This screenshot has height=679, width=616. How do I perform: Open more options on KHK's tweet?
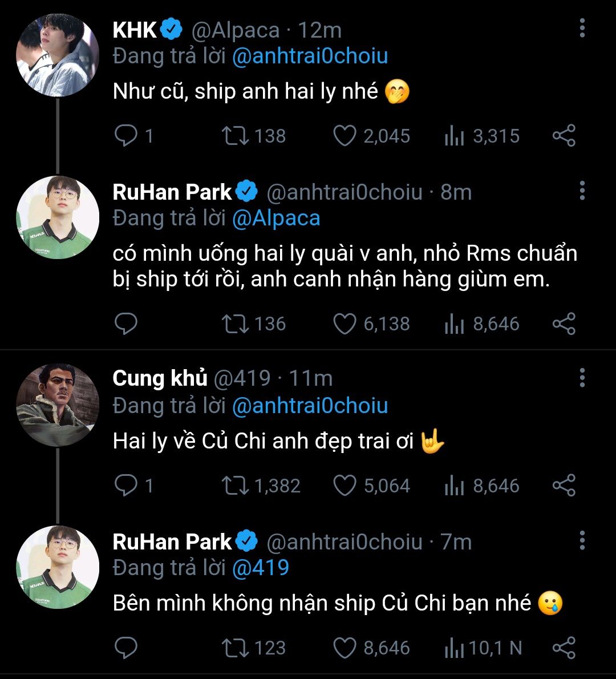[582, 28]
